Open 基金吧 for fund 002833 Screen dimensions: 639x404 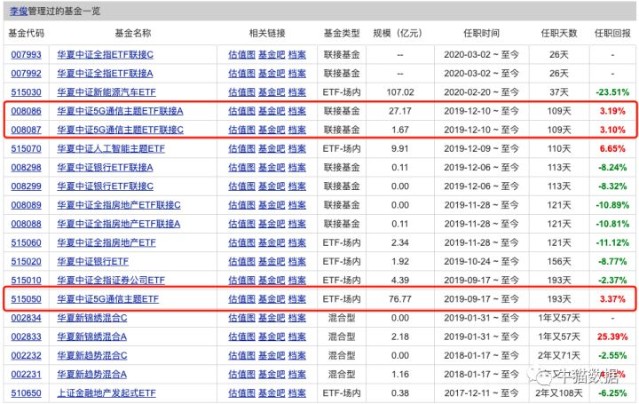click(271, 337)
